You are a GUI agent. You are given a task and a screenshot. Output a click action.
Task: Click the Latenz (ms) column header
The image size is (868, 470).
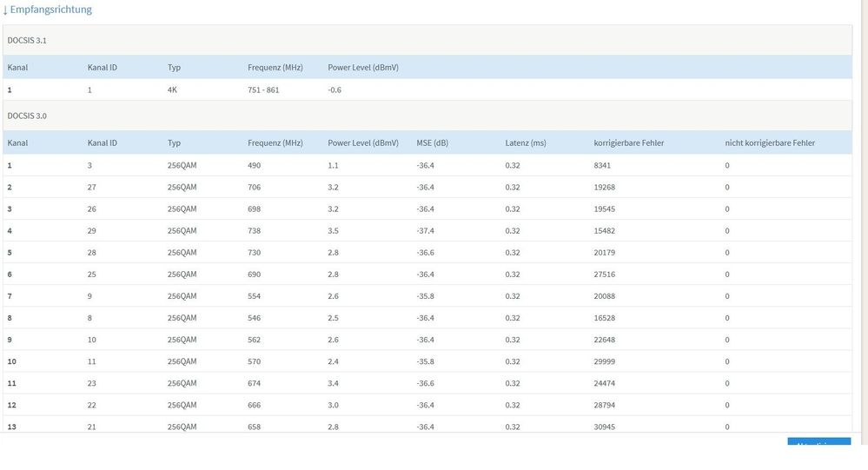[526, 142]
